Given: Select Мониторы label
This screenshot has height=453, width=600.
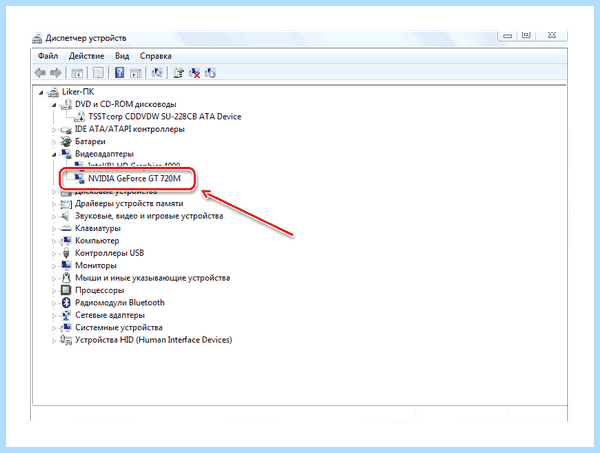Looking at the screenshot, I should (x=96, y=265).
